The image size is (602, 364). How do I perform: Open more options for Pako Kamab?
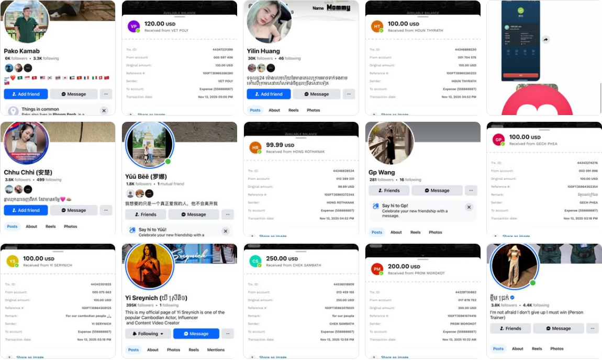pyautogui.click(x=106, y=94)
